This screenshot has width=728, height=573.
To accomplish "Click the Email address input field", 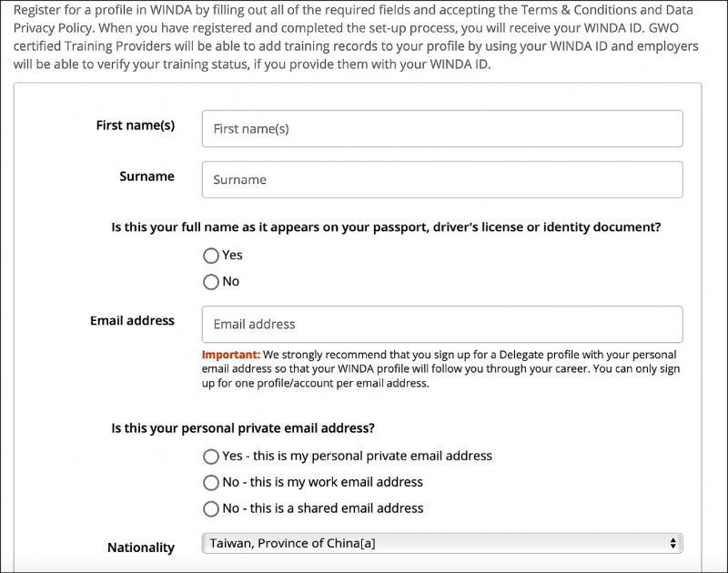I will coord(442,325).
